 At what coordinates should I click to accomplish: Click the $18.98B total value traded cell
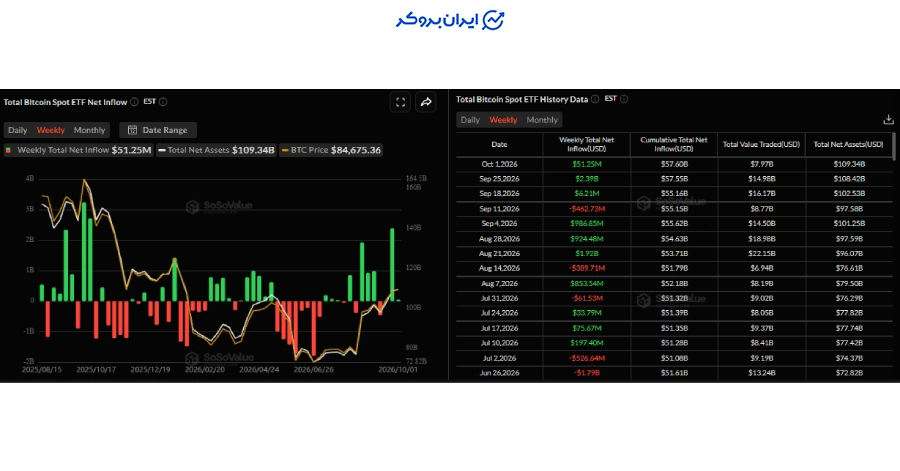(761, 239)
